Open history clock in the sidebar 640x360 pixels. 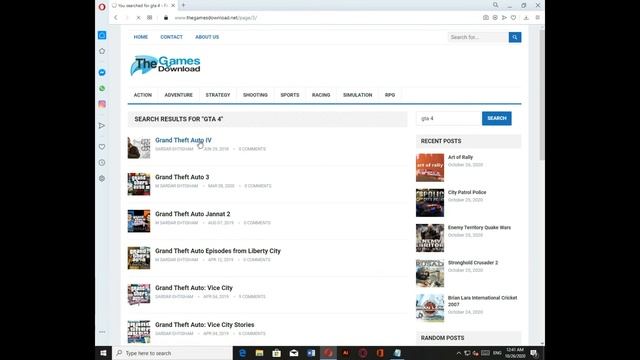[102, 162]
